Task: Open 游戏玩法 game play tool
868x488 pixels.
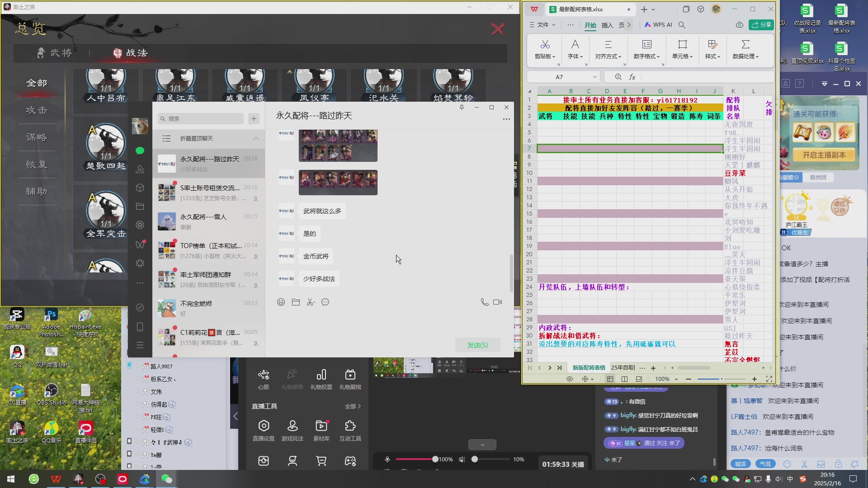Action: click(292, 430)
